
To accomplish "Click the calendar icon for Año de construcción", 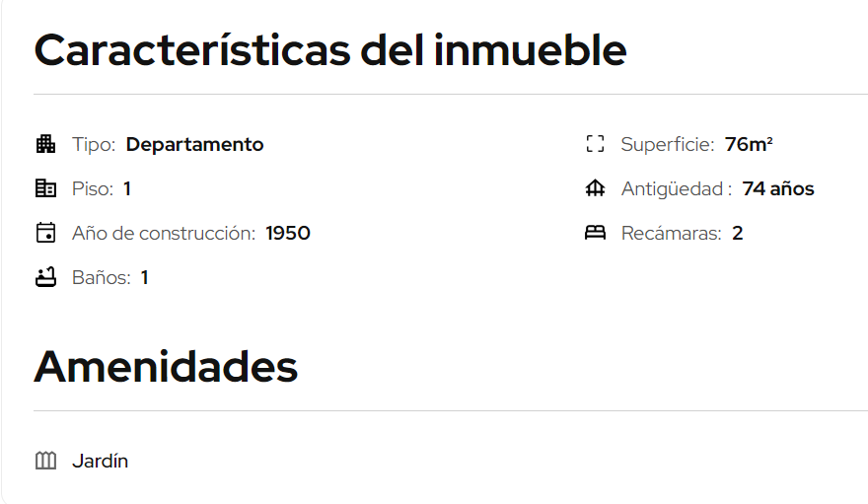I will 45,233.
